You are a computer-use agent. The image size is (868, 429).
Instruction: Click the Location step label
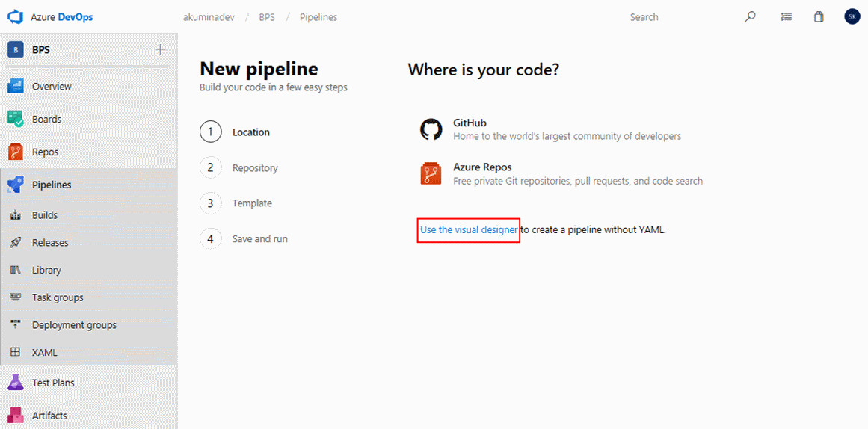pyautogui.click(x=251, y=132)
